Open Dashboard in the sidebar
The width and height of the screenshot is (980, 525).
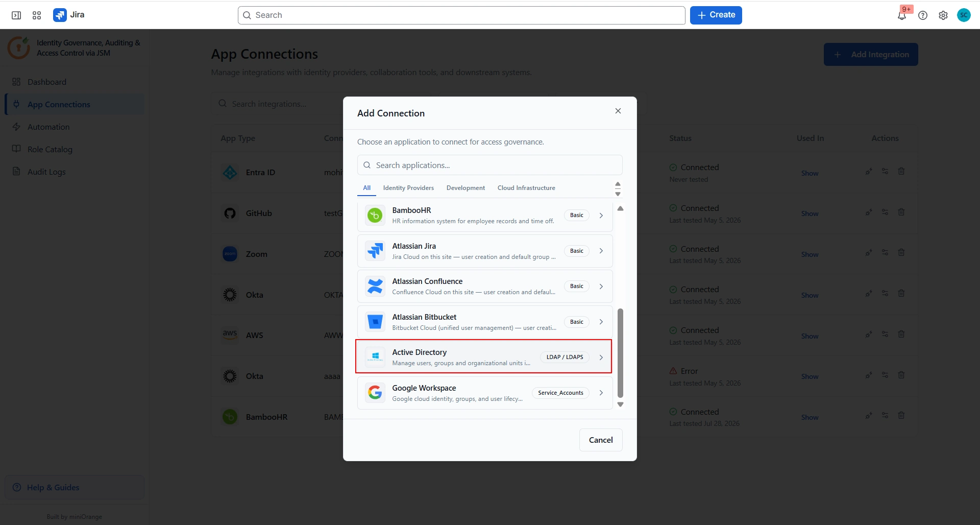75,82
